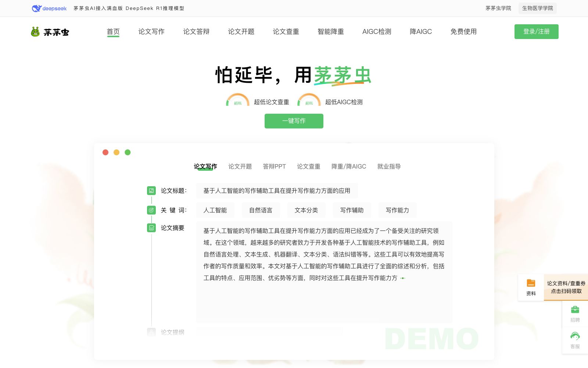Click the 论文摘要 label
The image size is (588, 368).
pos(173,228)
